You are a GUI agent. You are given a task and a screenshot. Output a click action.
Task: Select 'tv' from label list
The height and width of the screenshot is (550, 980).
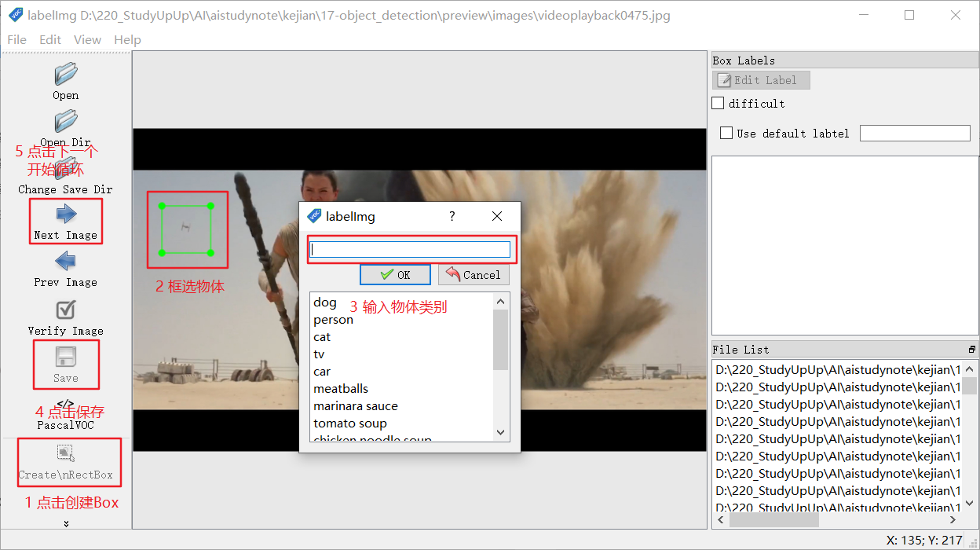(319, 354)
